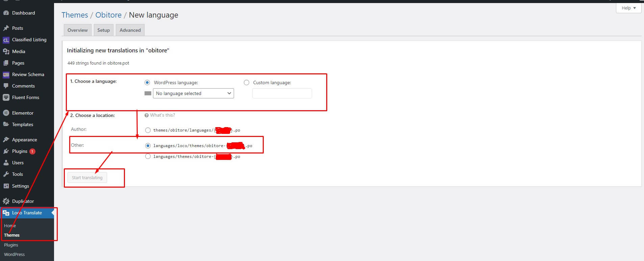
Task: Click the Custom language text field
Action: [282, 93]
